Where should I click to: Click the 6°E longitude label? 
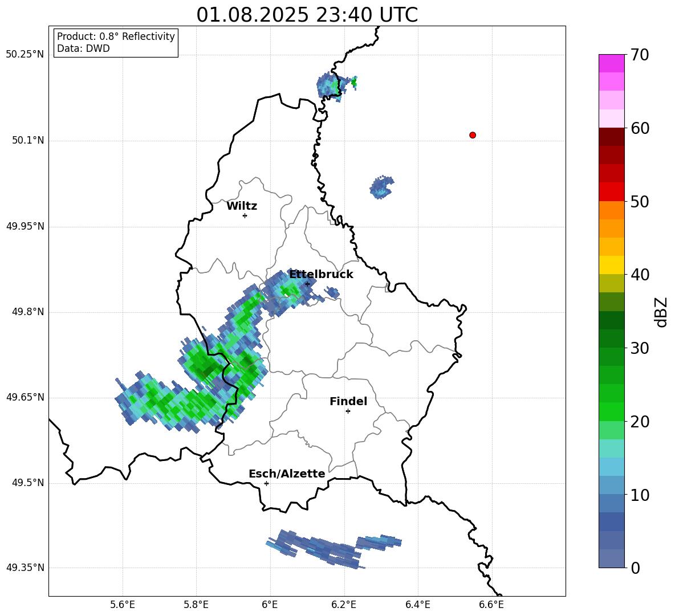pos(270,605)
